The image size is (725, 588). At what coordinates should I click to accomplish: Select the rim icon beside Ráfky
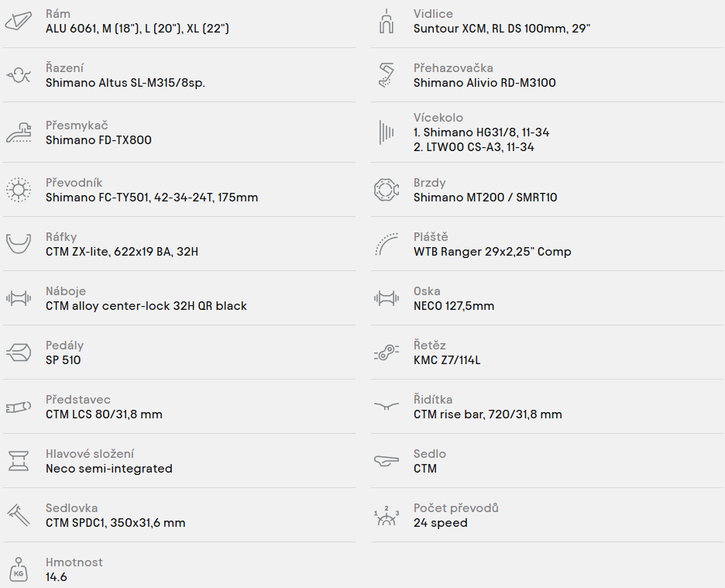point(19,244)
